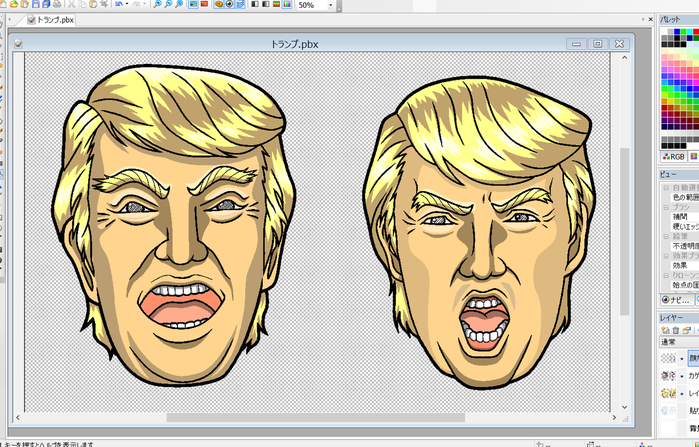Select the ナビ... navigator tab
Image resolution: width=699 pixels, height=447 pixels.
click(676, 300)
